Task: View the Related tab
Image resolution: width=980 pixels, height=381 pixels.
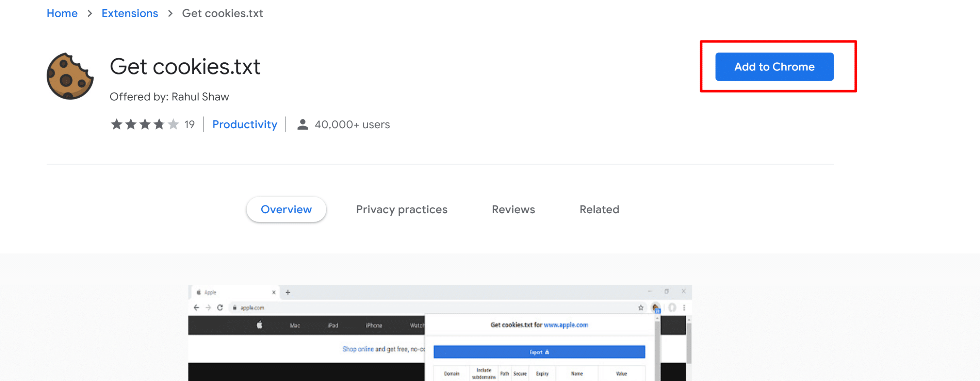Action: (x=599, y=209)
